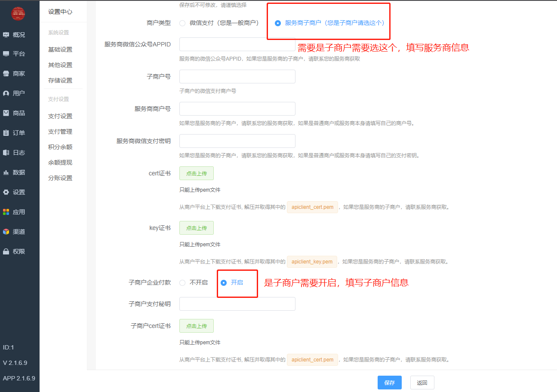Click the 权限 permissions lock icon
The height and width of the screenshot is (392, 557).
(6, 251)
